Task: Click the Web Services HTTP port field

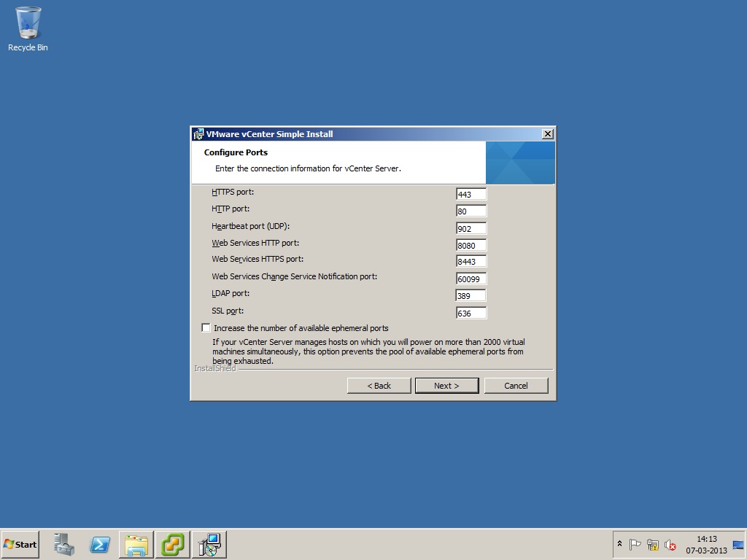Action: coord(471,245)
